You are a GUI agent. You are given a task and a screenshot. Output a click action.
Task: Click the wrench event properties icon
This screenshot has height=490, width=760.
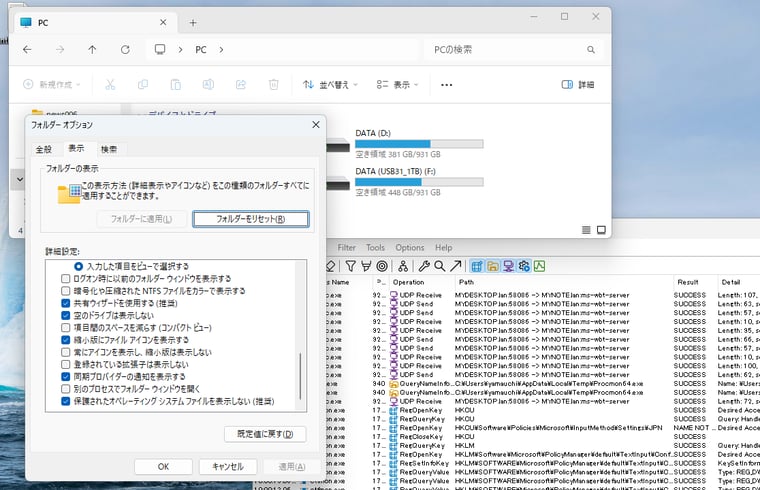point(424,266)
